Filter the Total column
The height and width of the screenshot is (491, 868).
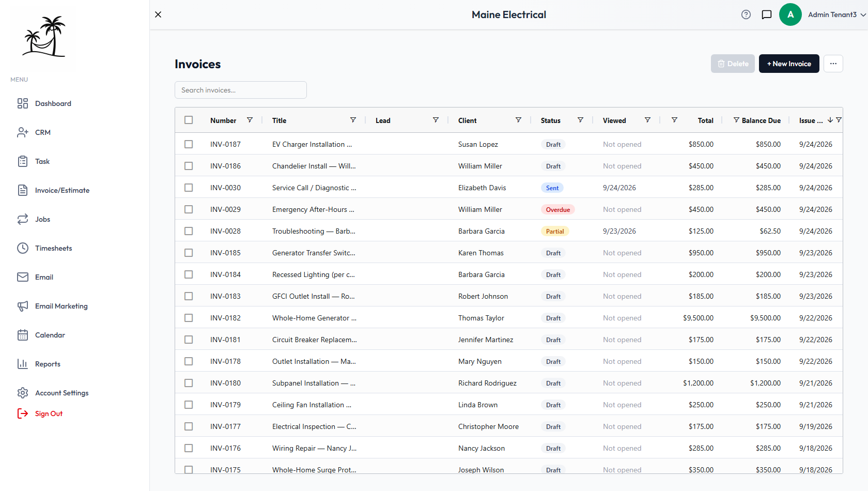(x=674, y=120)
